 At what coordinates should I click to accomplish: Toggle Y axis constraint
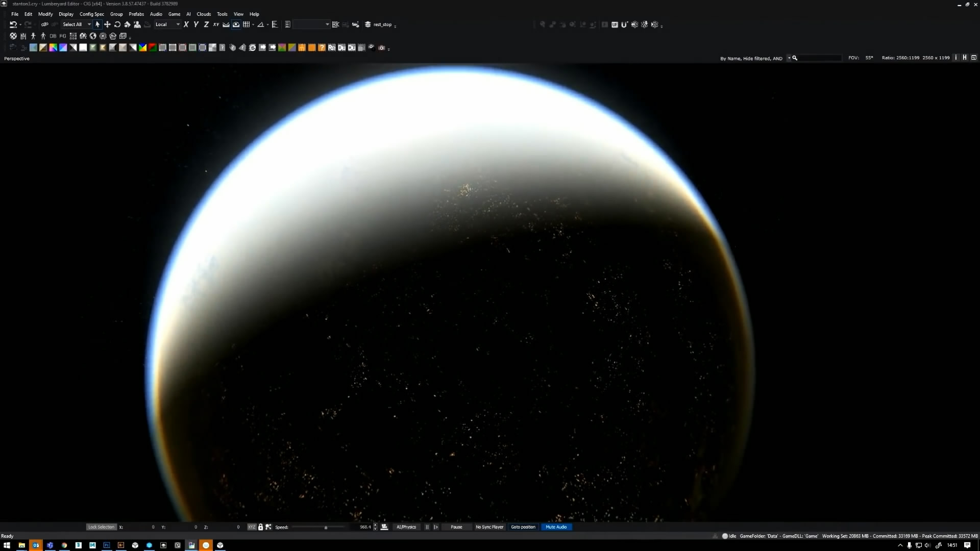196,24
